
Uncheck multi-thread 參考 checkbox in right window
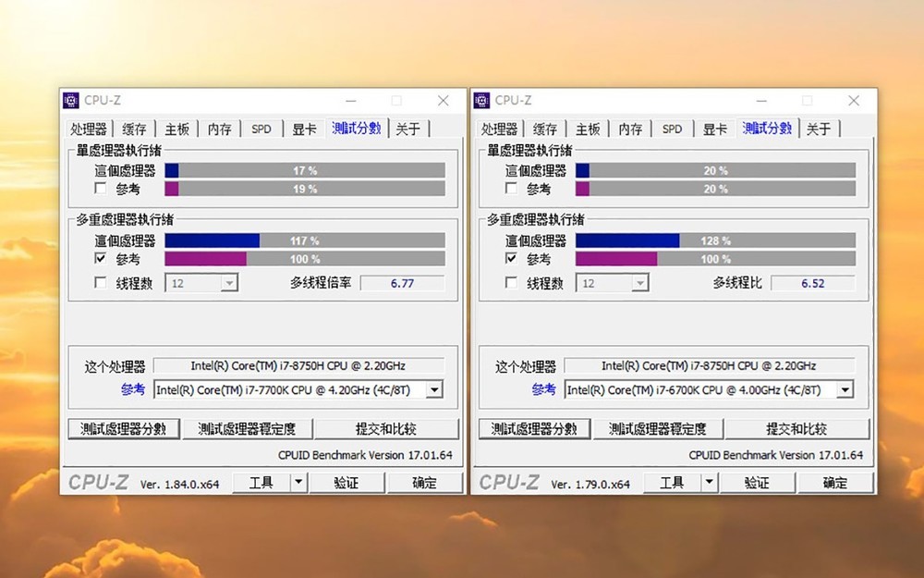point(512,258)
